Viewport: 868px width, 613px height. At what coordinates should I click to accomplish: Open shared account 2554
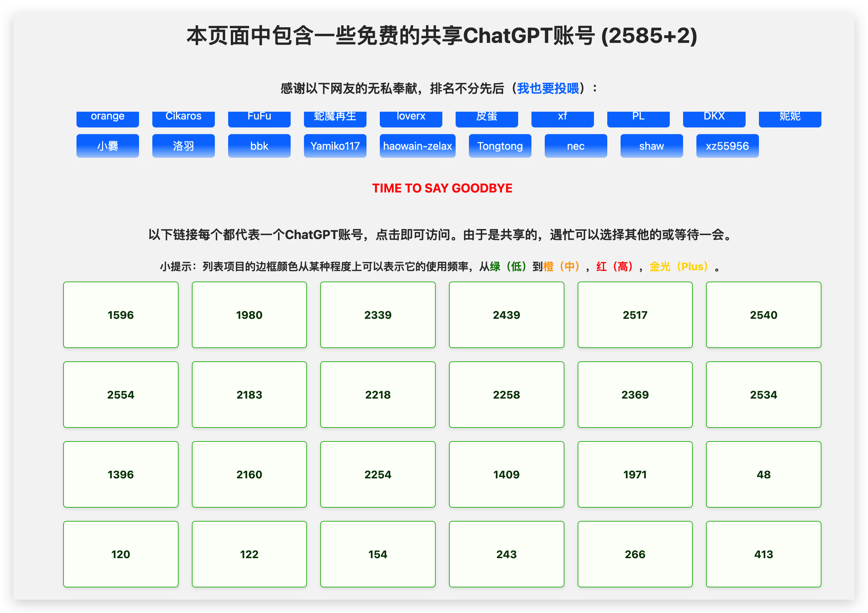121,395
